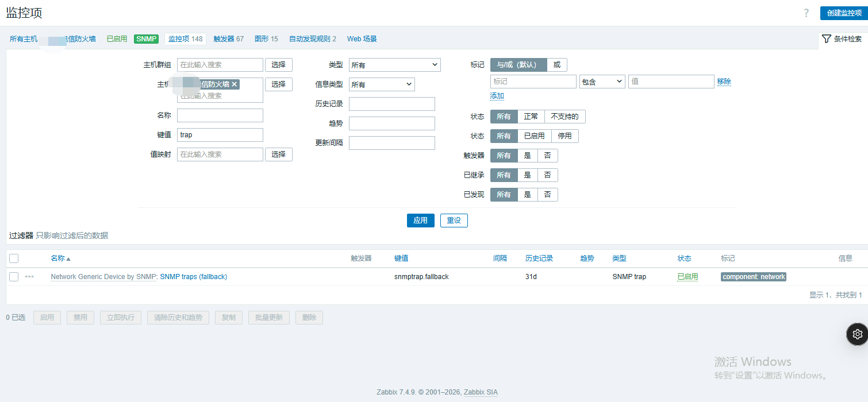This screenshot has width=868, height=402.
Task: Go to the Web 场景 tab
Action: 362,39
